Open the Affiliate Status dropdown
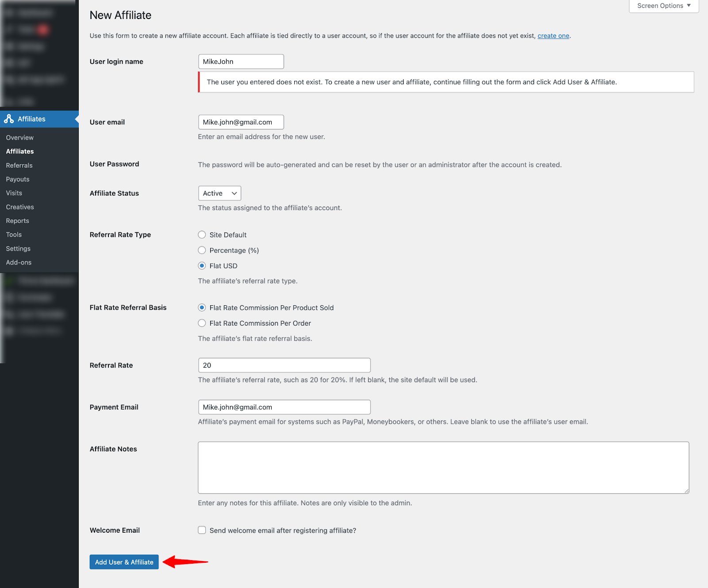This screenshot has height=588, width=708. pyautogui.click(x=219, y=193)
